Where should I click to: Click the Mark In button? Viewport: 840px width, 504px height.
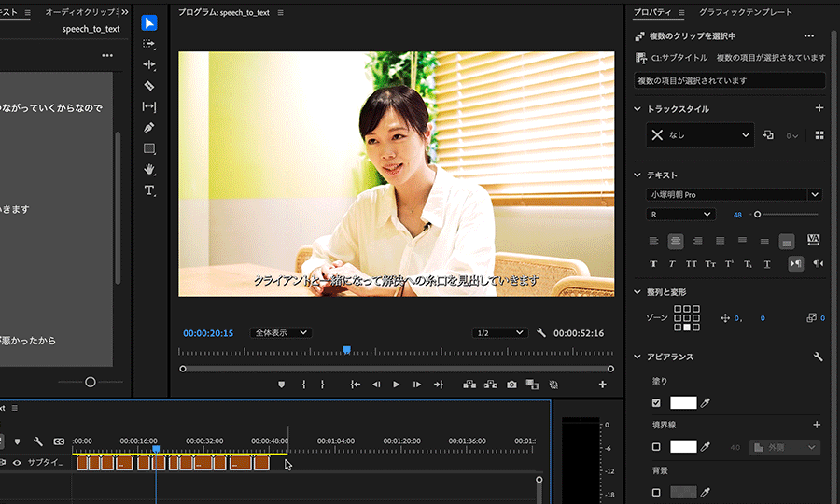coord(303,385)
